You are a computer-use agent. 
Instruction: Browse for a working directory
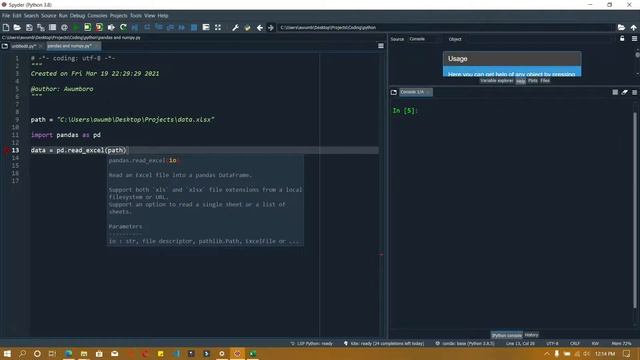[x=621, y=27]
